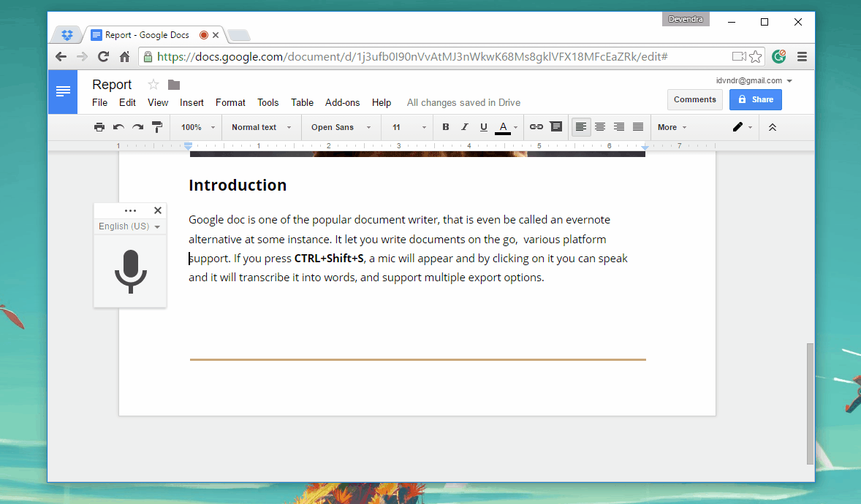
Task: Go forward in the browser
Action: tap(82, 56)
